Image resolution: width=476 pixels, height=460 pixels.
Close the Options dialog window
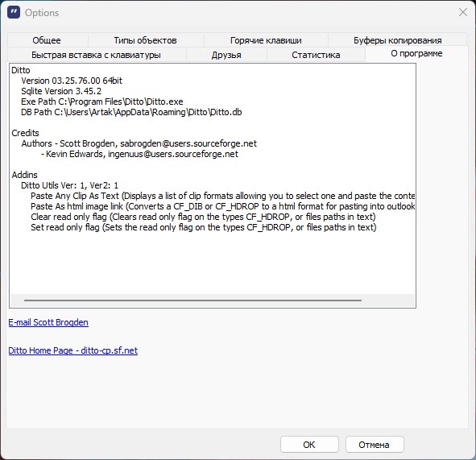coord(463,12)
